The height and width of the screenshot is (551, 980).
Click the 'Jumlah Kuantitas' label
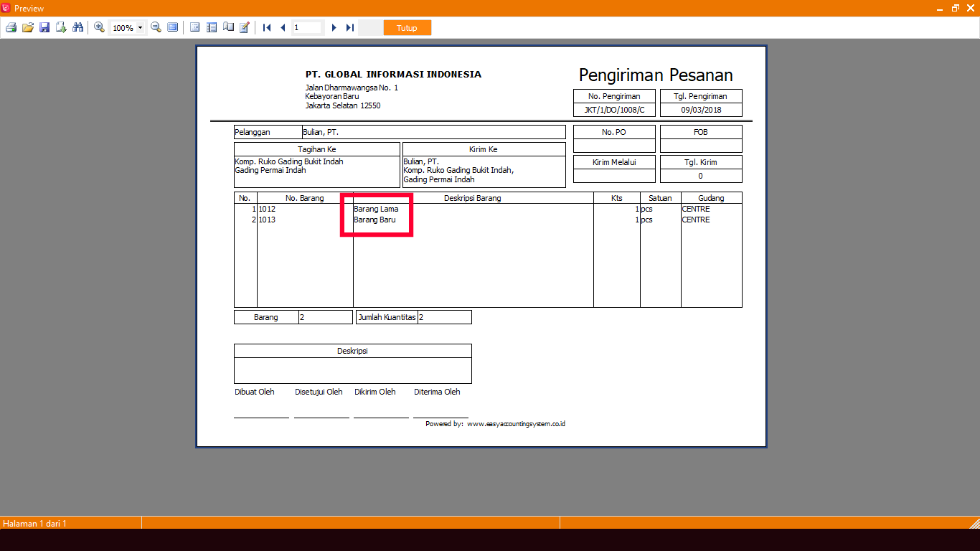click(387, 317)
